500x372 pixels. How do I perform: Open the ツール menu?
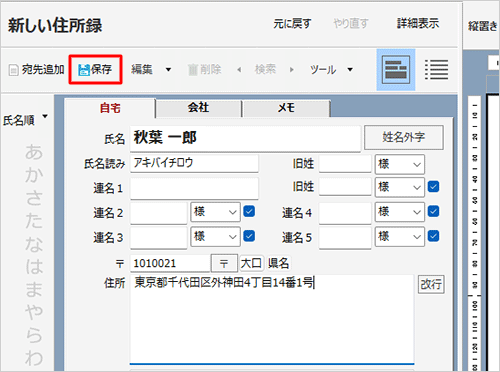(323, 69)
